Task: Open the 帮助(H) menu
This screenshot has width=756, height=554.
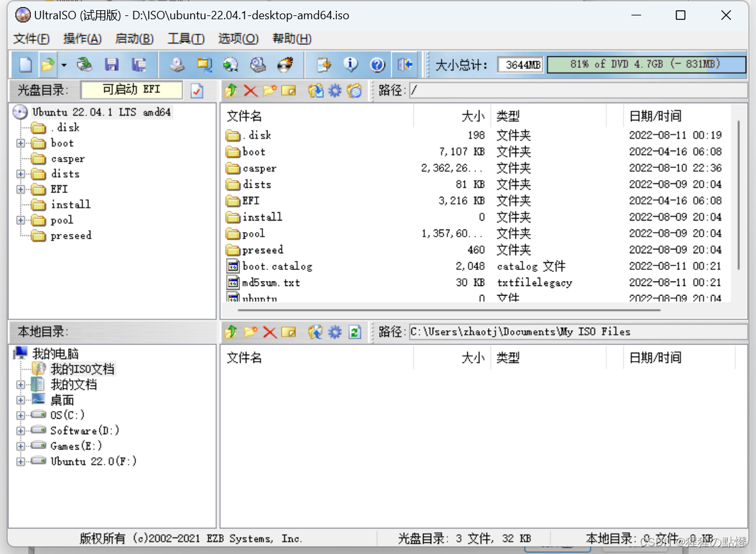Action: (292, 38)
